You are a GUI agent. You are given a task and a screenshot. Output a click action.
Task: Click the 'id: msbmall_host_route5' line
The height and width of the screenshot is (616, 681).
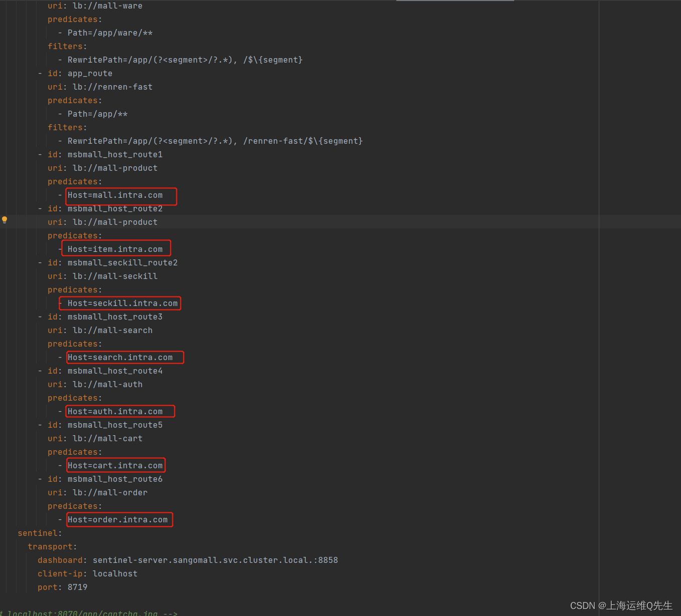(x=105, y=425)
